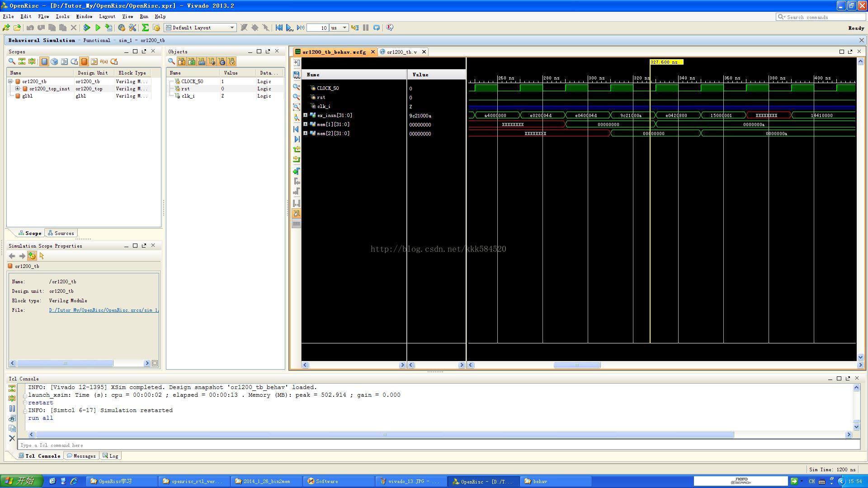Click the Previous Transition icon
Screen dimensions: 868x488
pyautogui.click(x=297, y=150)
